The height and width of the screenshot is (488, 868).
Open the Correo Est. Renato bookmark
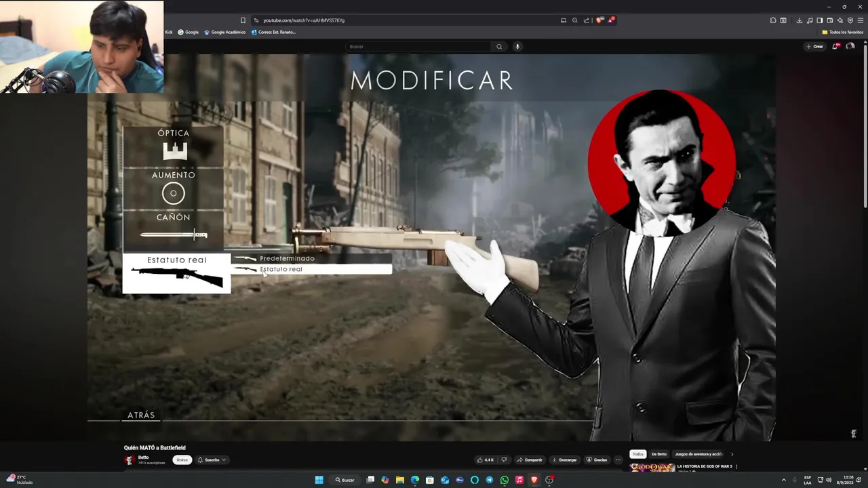coord(273,32)
